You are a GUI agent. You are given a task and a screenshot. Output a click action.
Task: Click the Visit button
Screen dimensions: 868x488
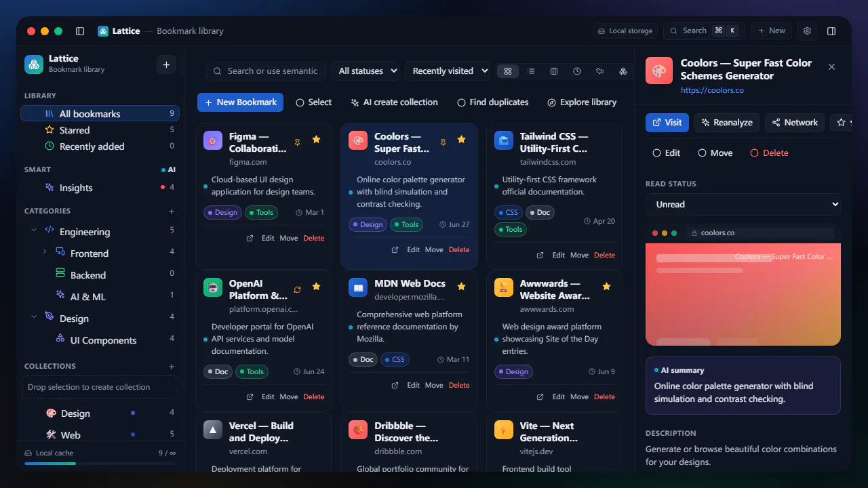coord(667,123)
